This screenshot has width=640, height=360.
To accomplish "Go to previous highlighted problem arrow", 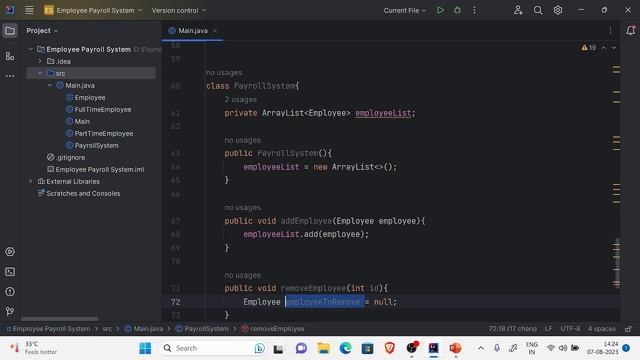I will click(x=604, y=48).
